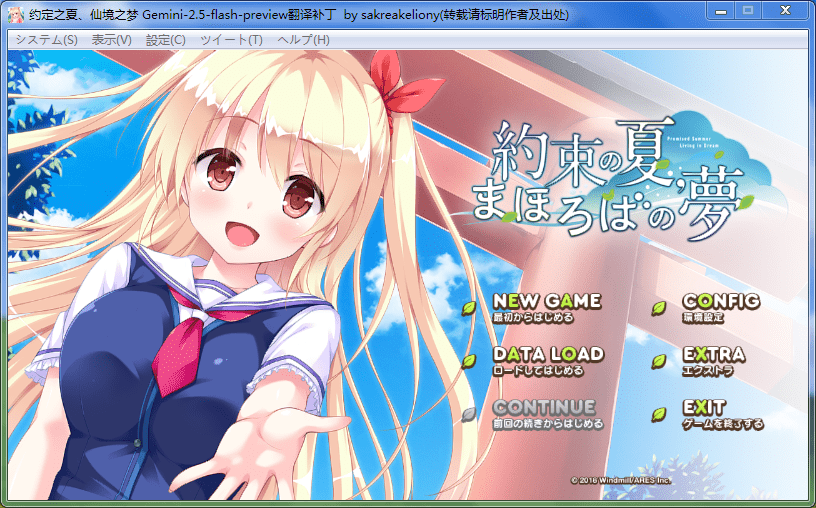Viewport: 816px width, 508px height.
Task: Choose EXIT to quit the game
Action: click(x=705, y=413)
